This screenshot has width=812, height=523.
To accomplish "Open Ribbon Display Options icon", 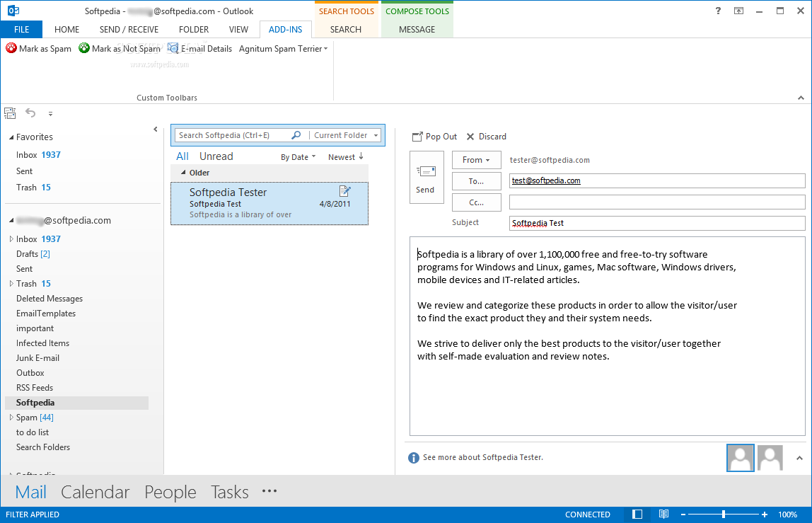I will (x=738, y=11).
